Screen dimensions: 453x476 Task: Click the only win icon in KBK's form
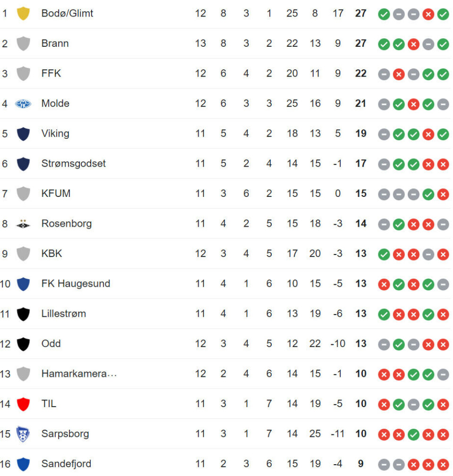coord(384,255)
